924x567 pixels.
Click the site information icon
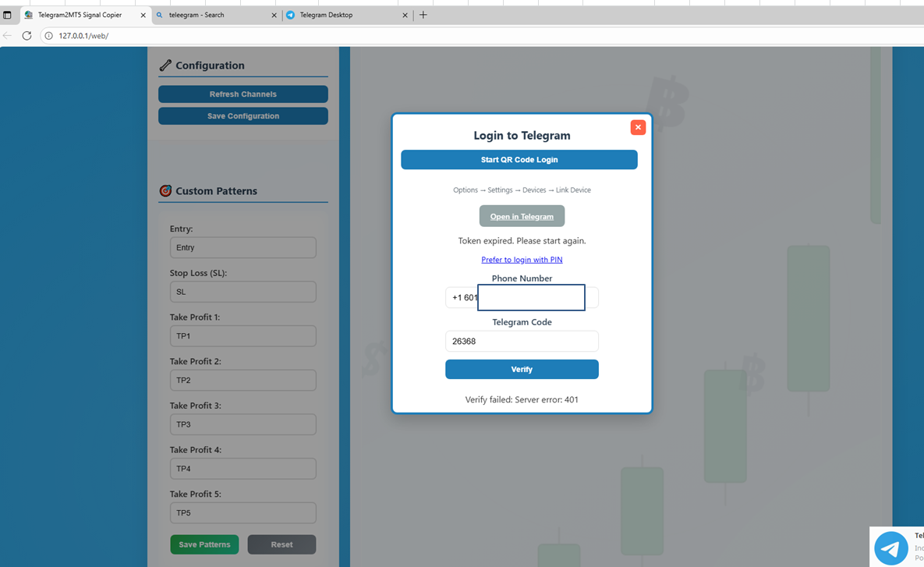click(49, 36)
